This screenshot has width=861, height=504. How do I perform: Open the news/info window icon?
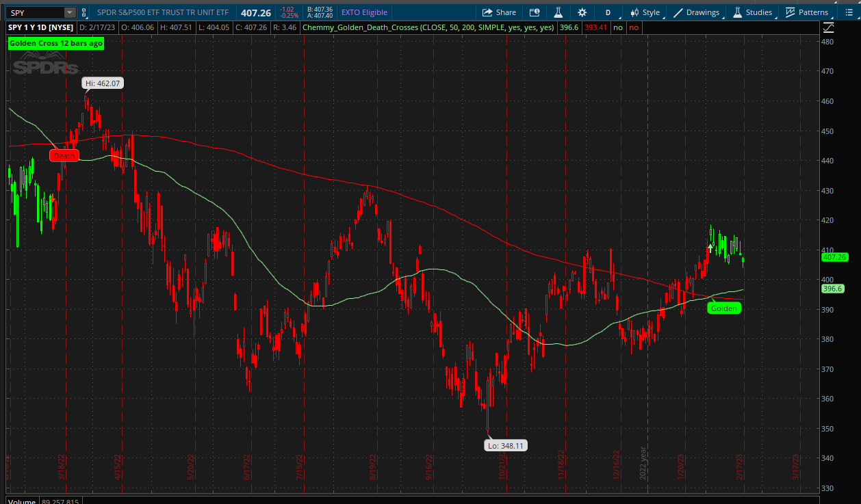pyautogui.click(x=535, y=12)
